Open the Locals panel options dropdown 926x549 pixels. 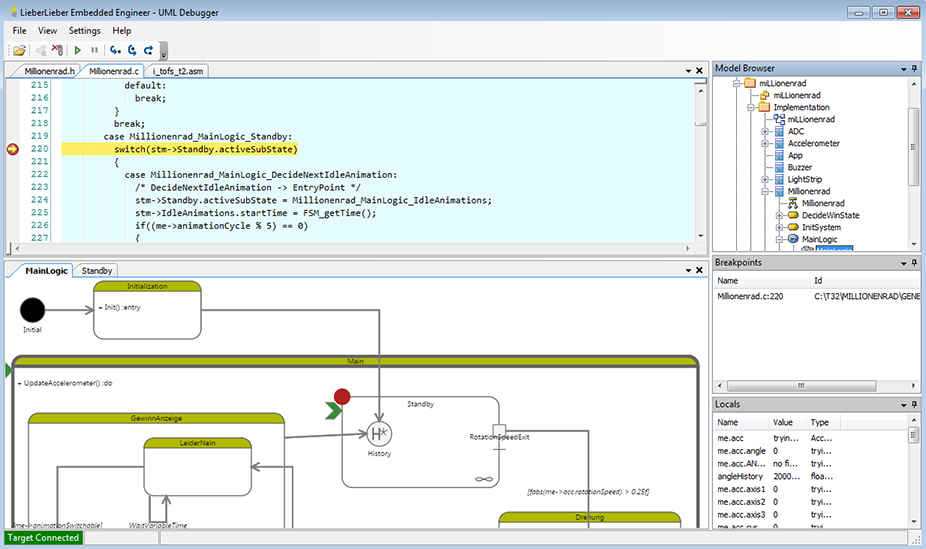[904, 405]
